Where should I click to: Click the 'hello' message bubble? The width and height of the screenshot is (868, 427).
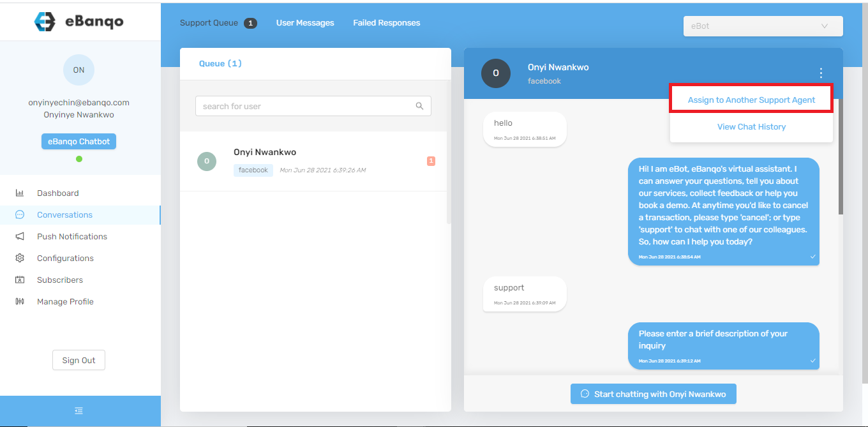coord(525,129)
